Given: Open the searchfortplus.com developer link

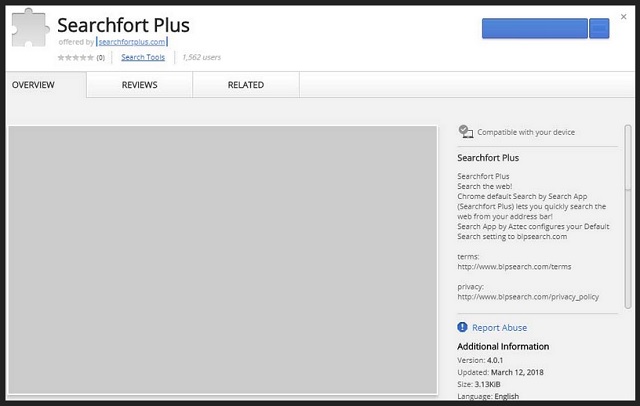Looking at the screenshot, I should (x=132, y=42).
